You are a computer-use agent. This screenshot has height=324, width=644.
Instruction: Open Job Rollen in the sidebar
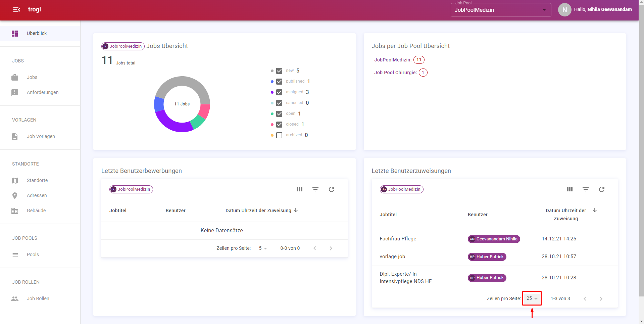[40, 298]
